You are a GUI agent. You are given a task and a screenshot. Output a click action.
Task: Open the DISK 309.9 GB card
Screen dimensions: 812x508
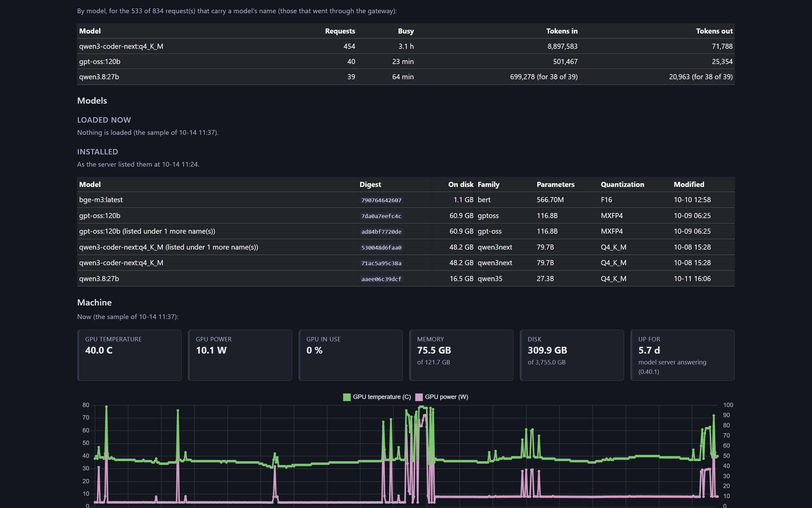pos(572,355)
